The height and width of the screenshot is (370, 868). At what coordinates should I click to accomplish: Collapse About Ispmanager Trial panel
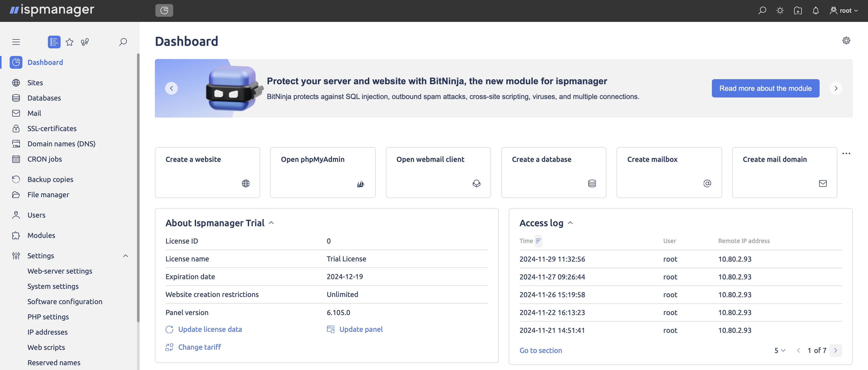271,223
